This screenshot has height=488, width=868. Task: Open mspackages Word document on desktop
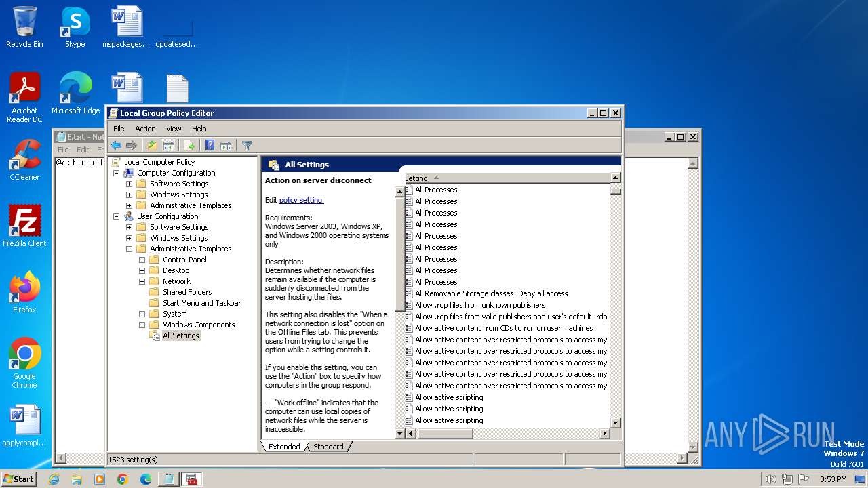point(126,27)
